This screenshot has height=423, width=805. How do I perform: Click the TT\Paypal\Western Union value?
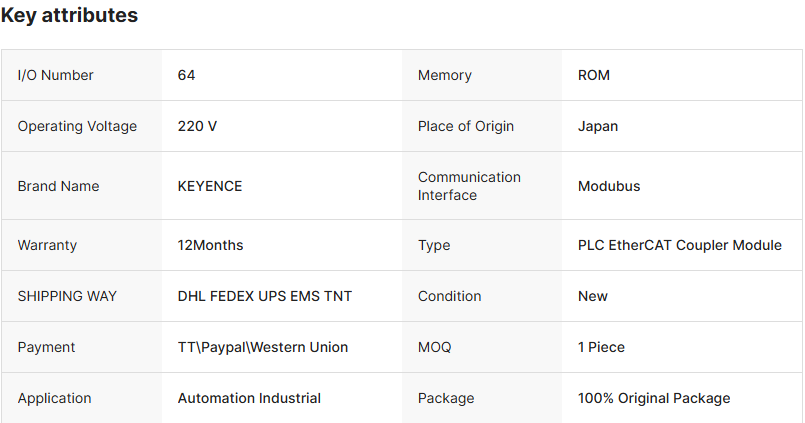coord(263,347)
